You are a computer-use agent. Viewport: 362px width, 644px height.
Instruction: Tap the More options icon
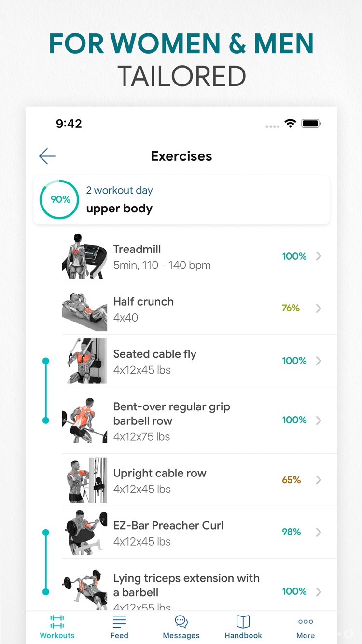click(305, 622)
